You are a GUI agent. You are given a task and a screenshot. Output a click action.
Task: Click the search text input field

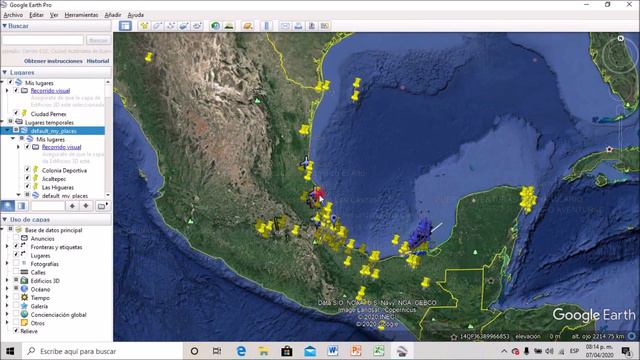coord(42,40)
